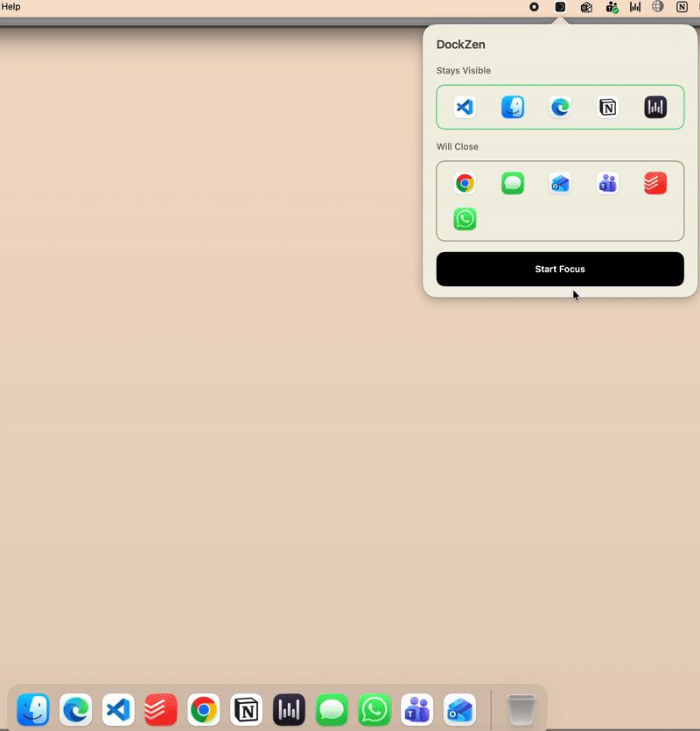Click the circle record menu bar icon
The image size is (700, 731).
[x=534, y=7]
